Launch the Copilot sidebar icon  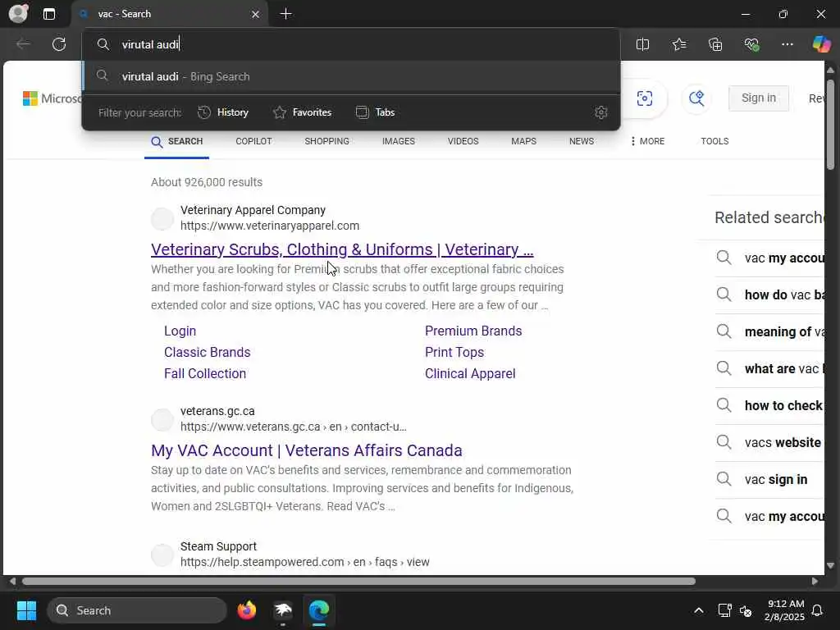point(821,44)
